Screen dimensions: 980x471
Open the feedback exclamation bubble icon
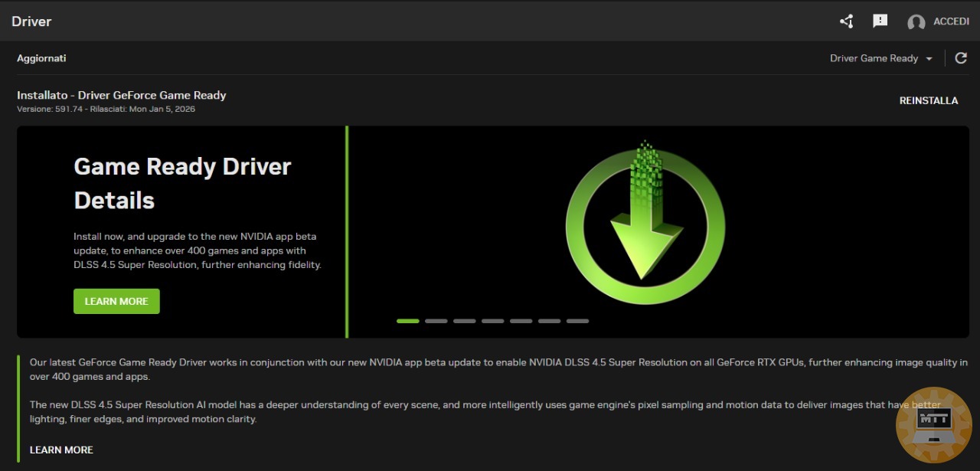[880, 21]
